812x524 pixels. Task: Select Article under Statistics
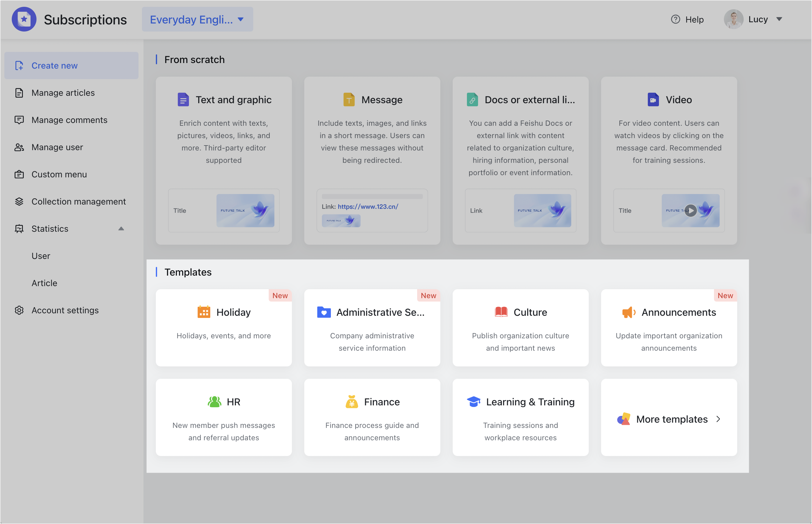tap(44, 283)
